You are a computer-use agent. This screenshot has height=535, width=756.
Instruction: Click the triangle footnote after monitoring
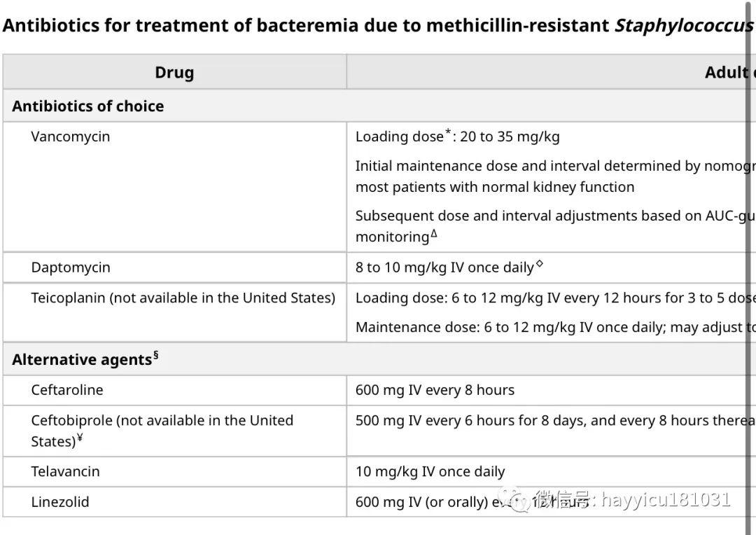[x=434, y=234]
